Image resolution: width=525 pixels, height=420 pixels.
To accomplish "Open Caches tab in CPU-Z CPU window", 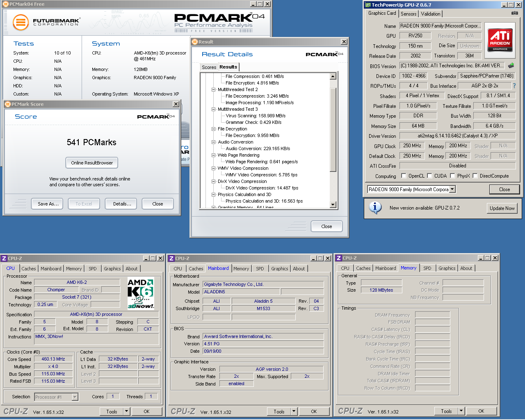I will click(29, 269).
